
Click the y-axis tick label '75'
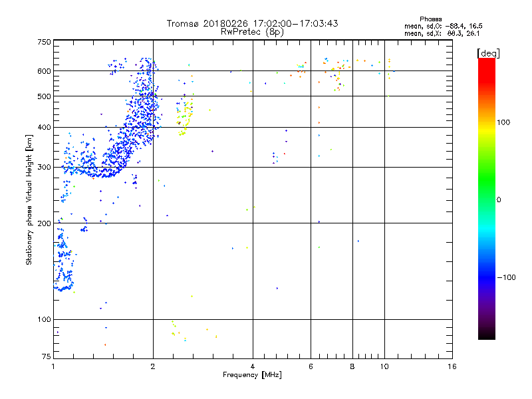(47, 356)
